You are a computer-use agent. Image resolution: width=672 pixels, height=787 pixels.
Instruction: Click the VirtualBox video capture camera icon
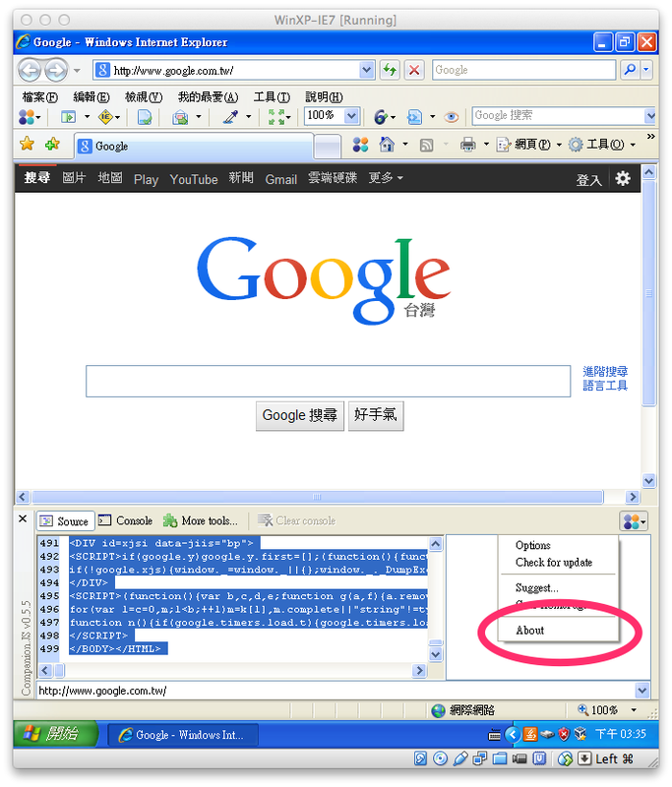pyautogui.click(x=519, y=758)
